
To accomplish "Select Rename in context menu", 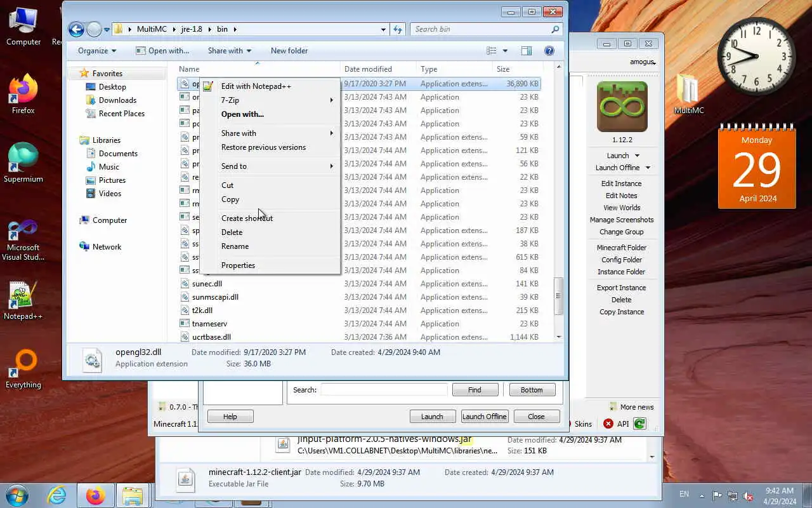I will point(270,246).
